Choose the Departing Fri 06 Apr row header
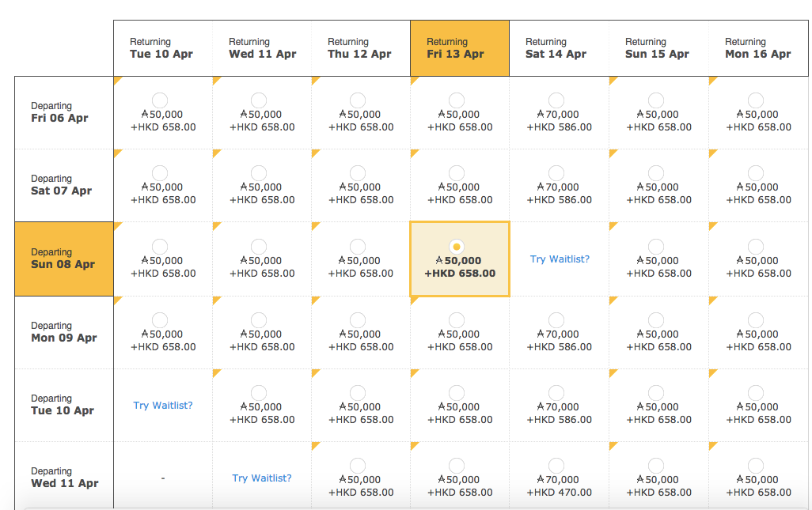Viewport: 812px width, 510px height. click(x=60, y=112)
